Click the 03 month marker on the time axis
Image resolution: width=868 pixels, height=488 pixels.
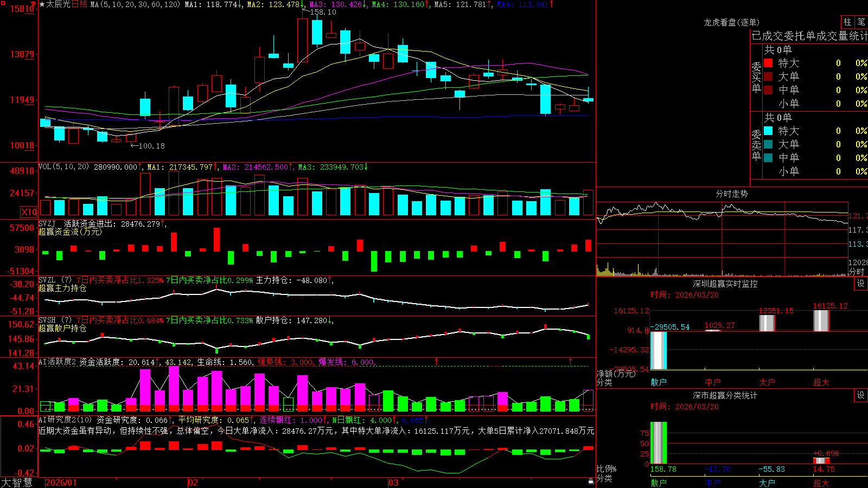393,483
